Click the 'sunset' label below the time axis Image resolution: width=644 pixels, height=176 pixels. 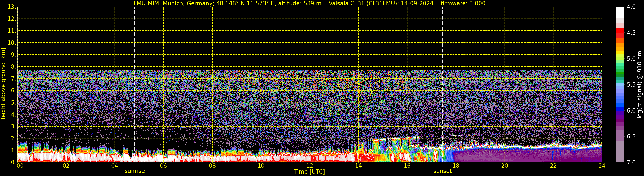click(443, 171)
